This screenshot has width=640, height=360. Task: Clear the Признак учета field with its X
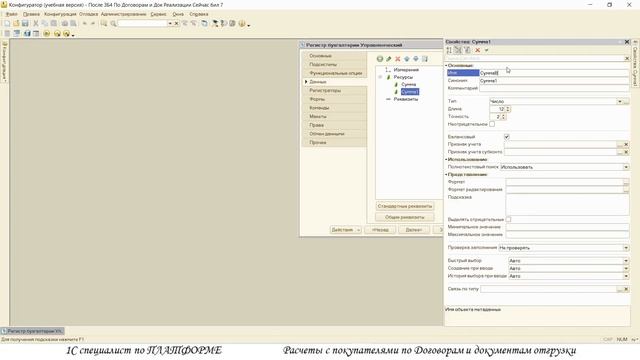click(626, 144)
